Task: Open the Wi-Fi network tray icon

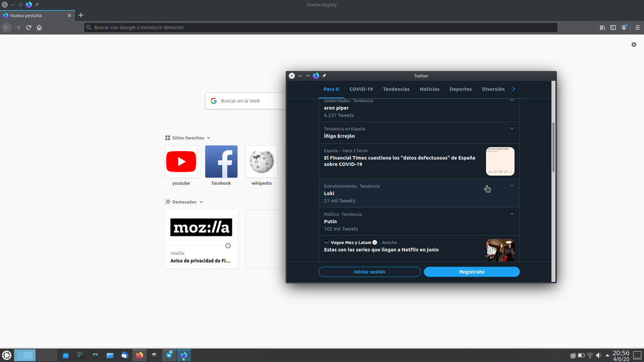Action: [x=590, y=355]
